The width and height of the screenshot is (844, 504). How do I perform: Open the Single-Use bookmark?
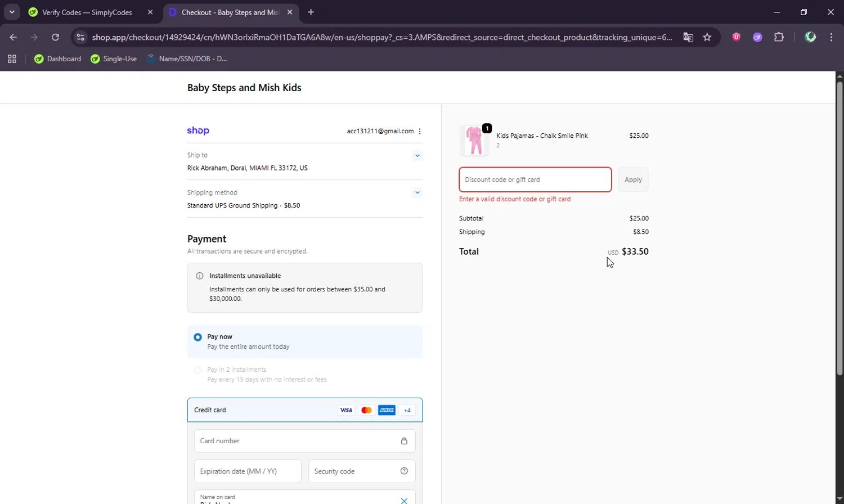point(114,58)
